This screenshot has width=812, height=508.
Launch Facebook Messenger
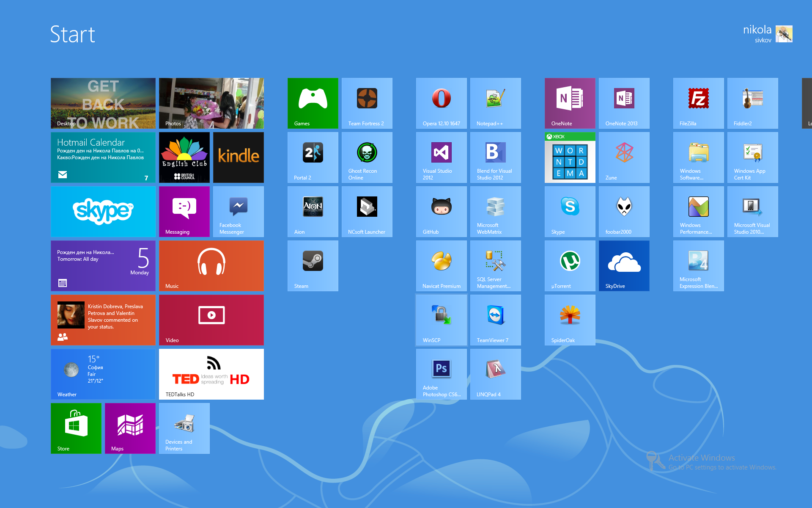(x=239, y=212)
